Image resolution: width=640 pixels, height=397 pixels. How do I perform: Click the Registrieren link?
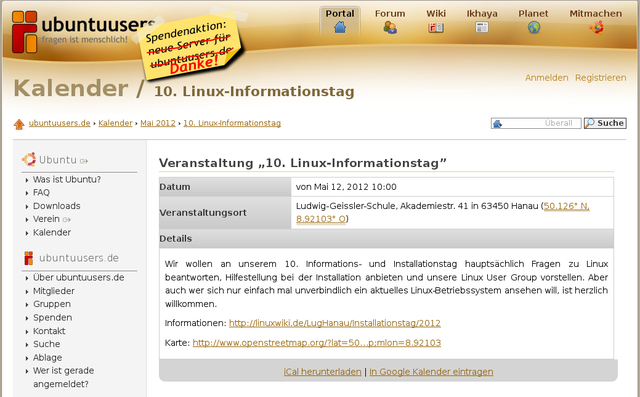[600, 78]
